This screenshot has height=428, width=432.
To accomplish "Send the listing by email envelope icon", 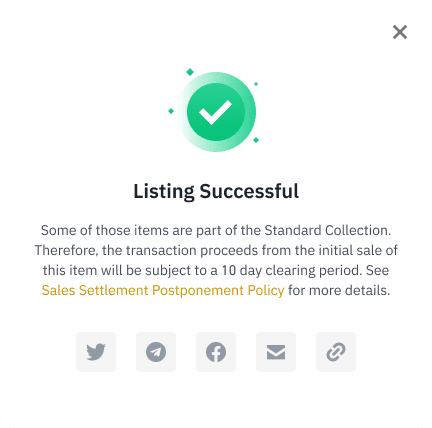I will [276, 352].
